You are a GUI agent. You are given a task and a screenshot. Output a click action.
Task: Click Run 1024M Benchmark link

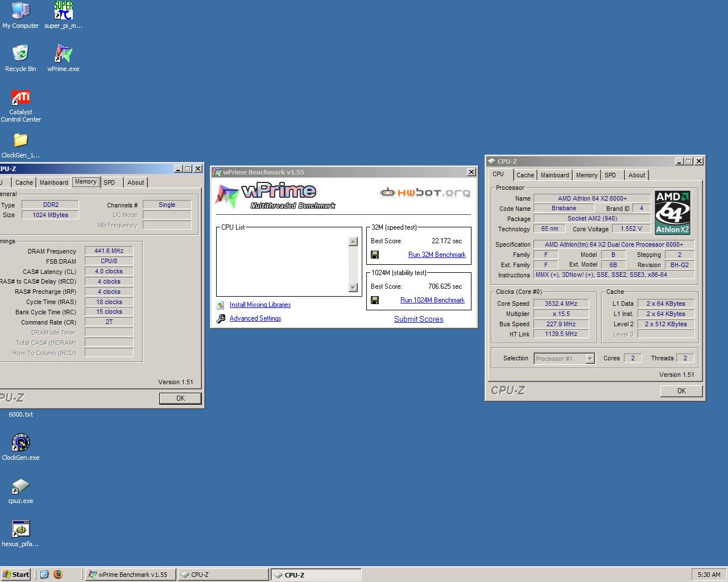coord(432,300)
